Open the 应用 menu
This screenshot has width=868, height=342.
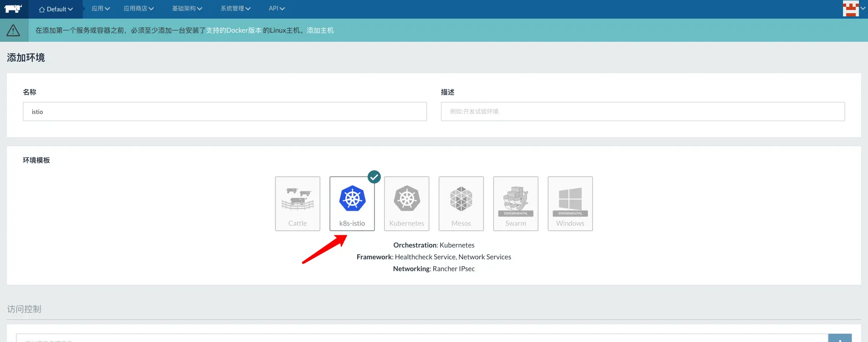[101, 9]
